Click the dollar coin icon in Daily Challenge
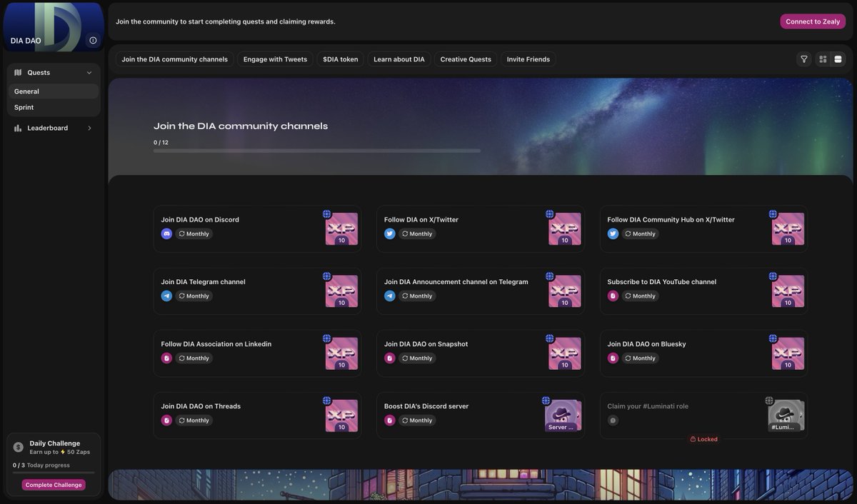The image size is (857, 504). click(x=19, y=447)
